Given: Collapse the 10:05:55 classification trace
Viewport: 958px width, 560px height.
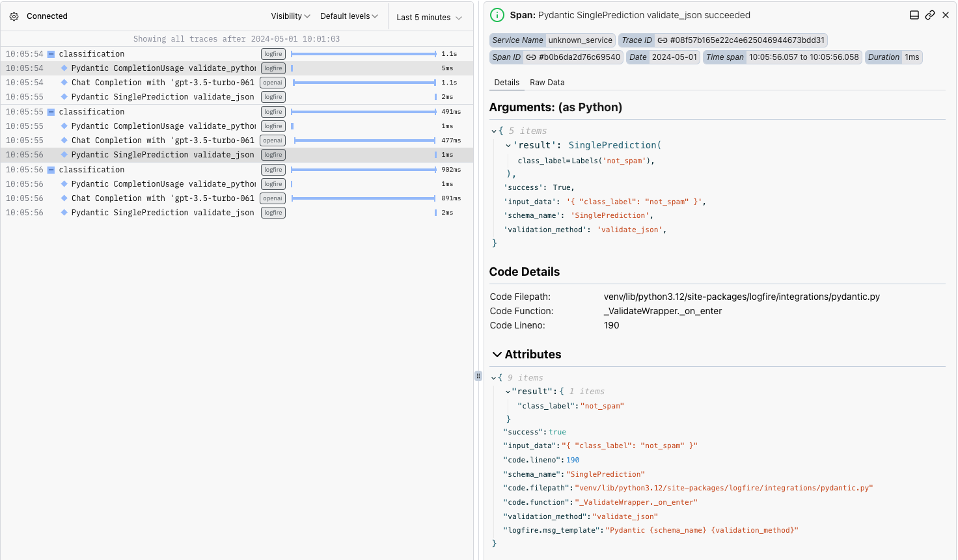Looking at the screenshot, I should (x=51, y=112).
